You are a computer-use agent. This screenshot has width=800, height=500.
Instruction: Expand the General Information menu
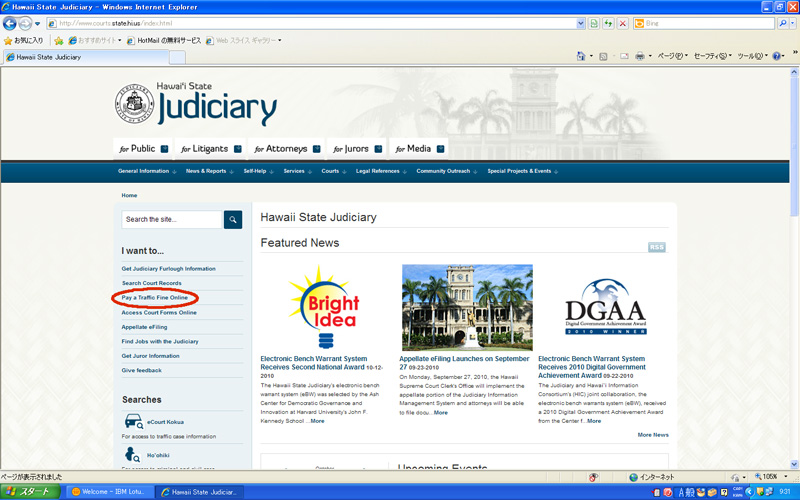(147, 171)
